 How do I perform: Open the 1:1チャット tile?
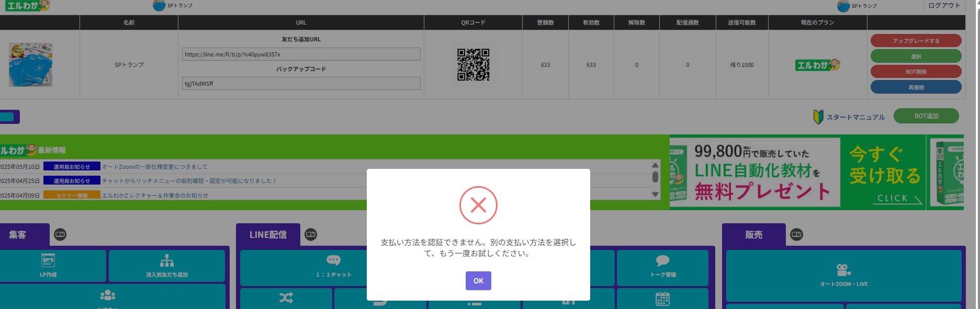(333, 267)
